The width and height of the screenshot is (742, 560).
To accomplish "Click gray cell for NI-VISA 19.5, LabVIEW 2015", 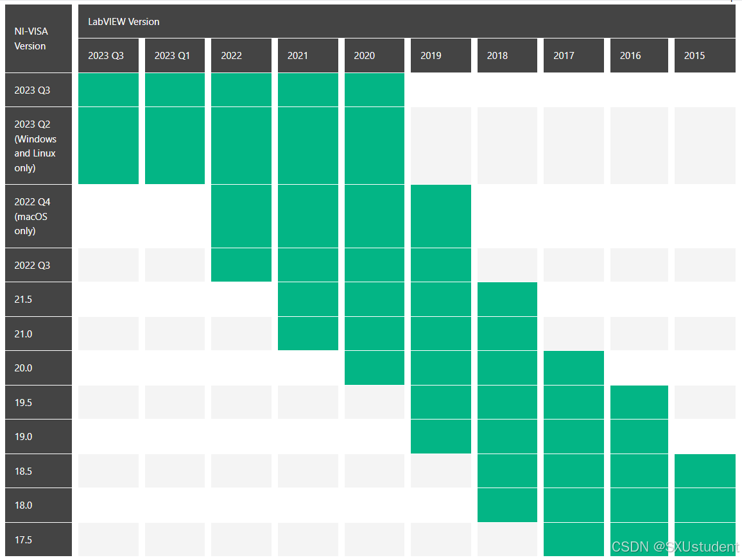I will [705, 402].
